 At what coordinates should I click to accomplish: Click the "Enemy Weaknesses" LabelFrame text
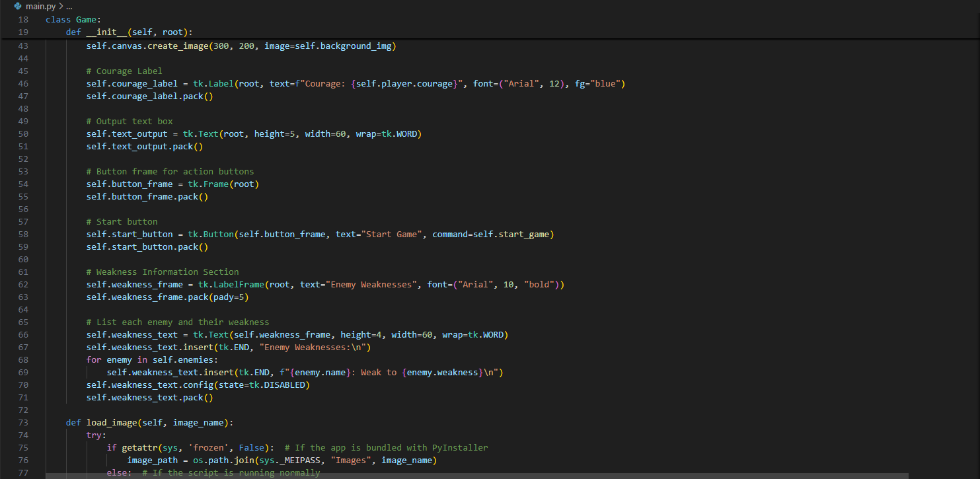click(368, 284)
